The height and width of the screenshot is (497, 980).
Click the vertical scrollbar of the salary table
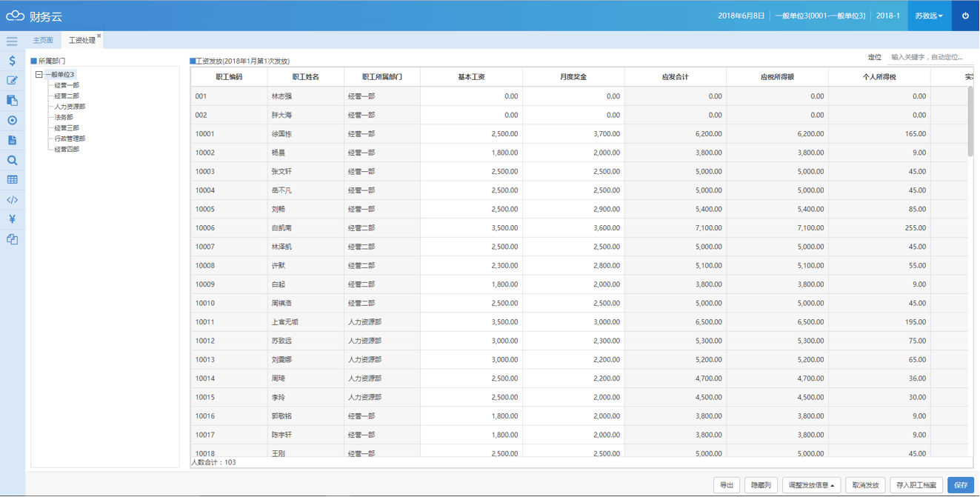click(x=970, y=122)
